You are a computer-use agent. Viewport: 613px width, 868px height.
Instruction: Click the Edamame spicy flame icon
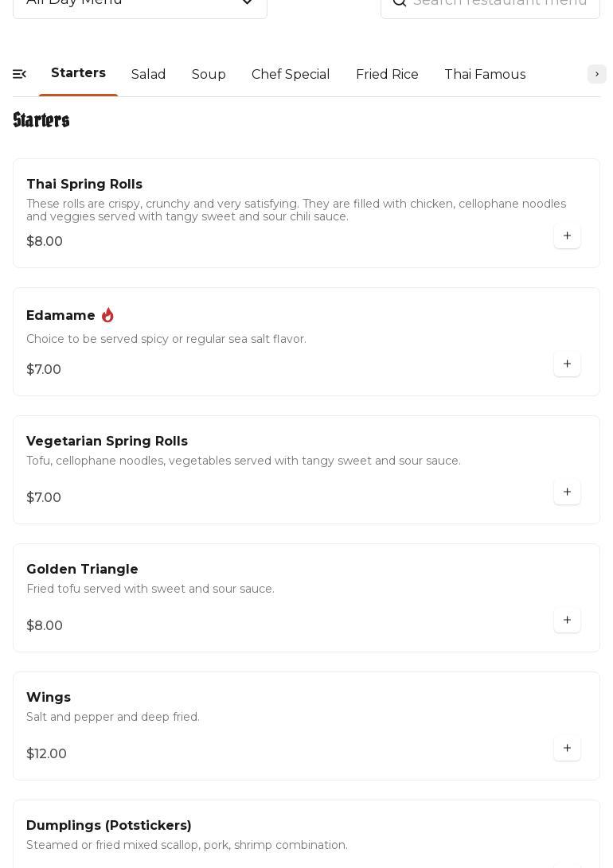107,315
